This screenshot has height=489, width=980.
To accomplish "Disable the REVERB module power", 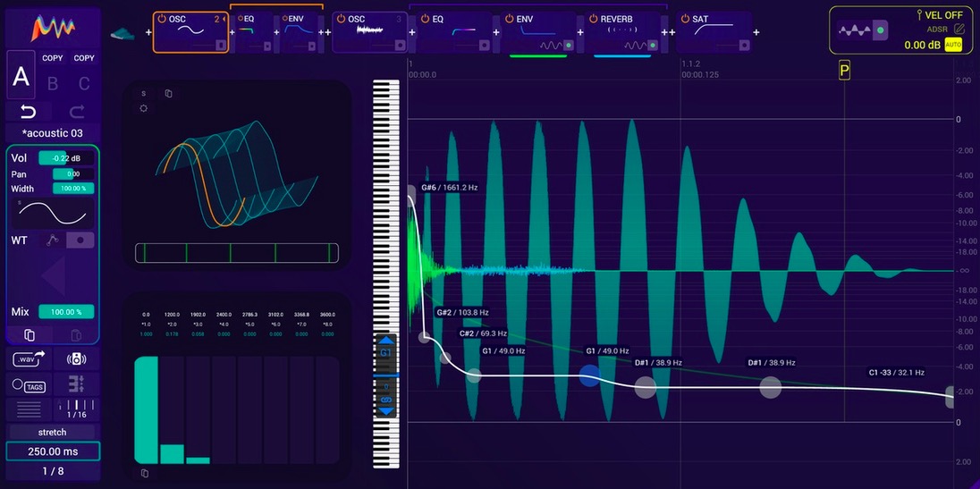I will click(593, 20).
